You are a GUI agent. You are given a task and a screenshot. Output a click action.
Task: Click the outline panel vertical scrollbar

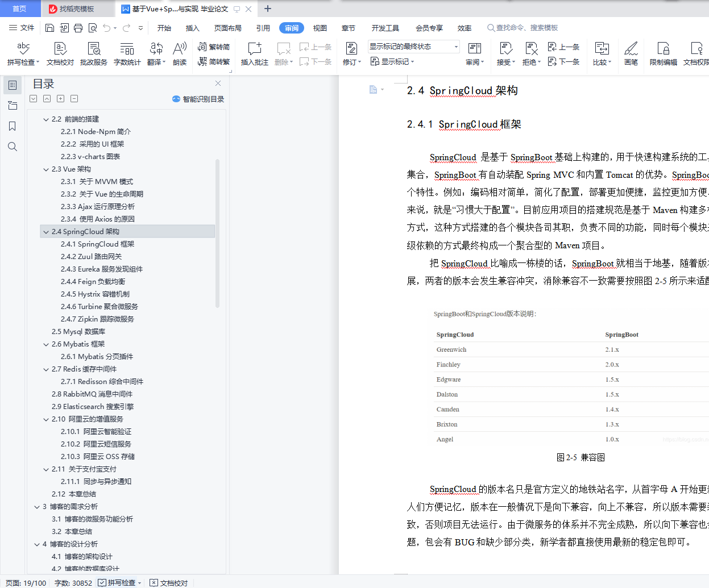(217, 233)
